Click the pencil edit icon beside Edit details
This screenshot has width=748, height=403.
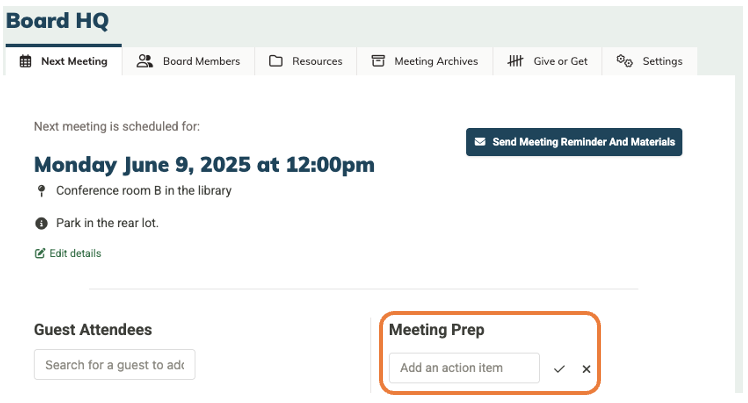coord(40,253)
